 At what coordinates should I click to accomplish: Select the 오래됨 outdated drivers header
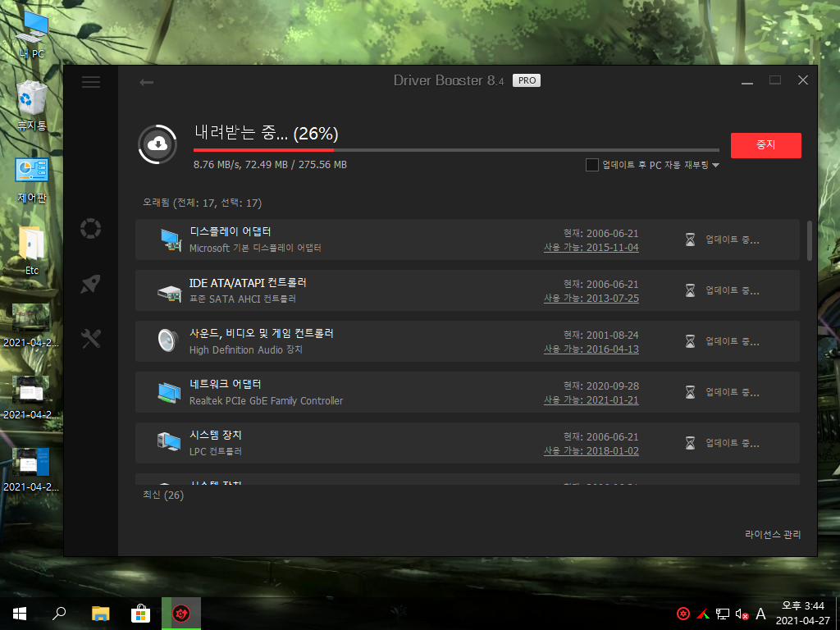tap(202, 203)
